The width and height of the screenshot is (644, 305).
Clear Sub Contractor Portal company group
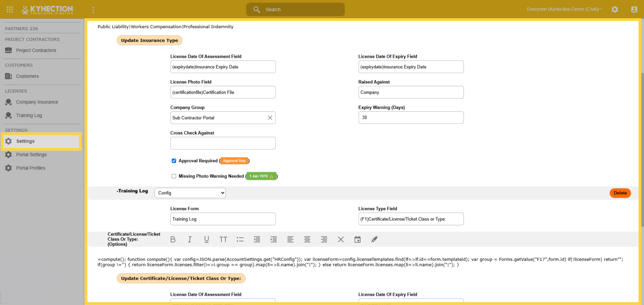point(270,118)
